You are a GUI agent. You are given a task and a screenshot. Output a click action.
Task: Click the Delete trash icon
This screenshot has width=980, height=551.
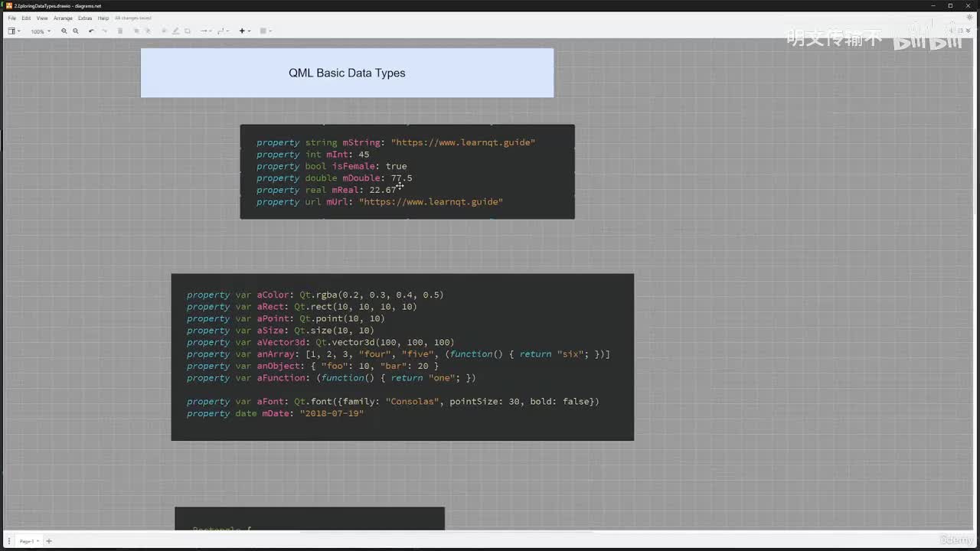120,31
